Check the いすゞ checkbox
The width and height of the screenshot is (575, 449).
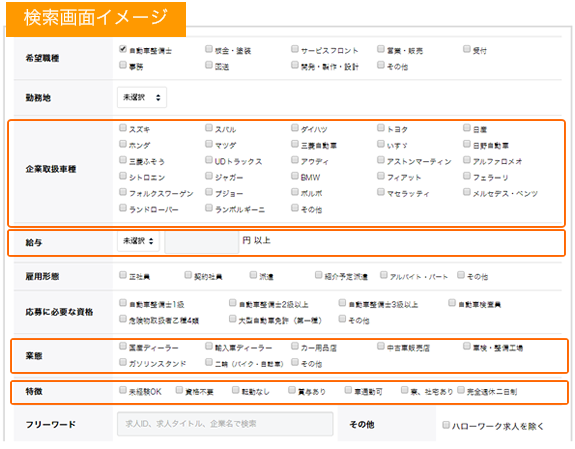click(381, 144)
